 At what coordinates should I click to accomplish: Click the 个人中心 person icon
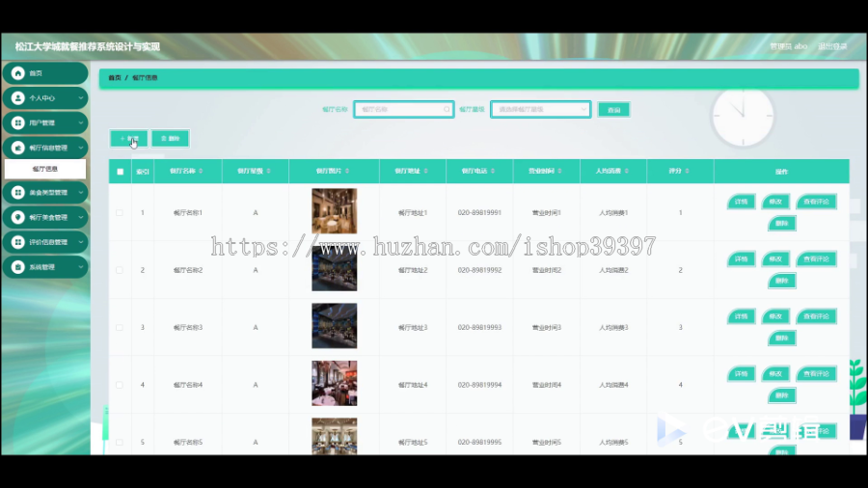pyautogui.click(x=17, y=98)
